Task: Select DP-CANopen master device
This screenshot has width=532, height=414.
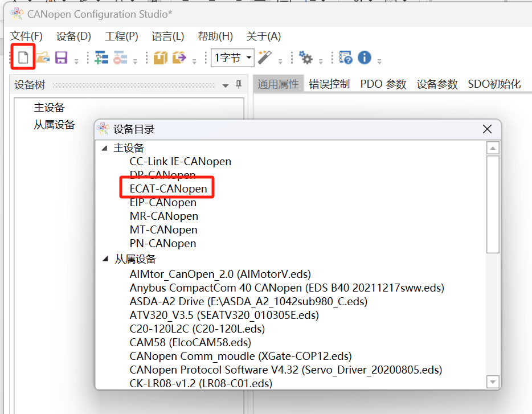Action: click(162, 174)
